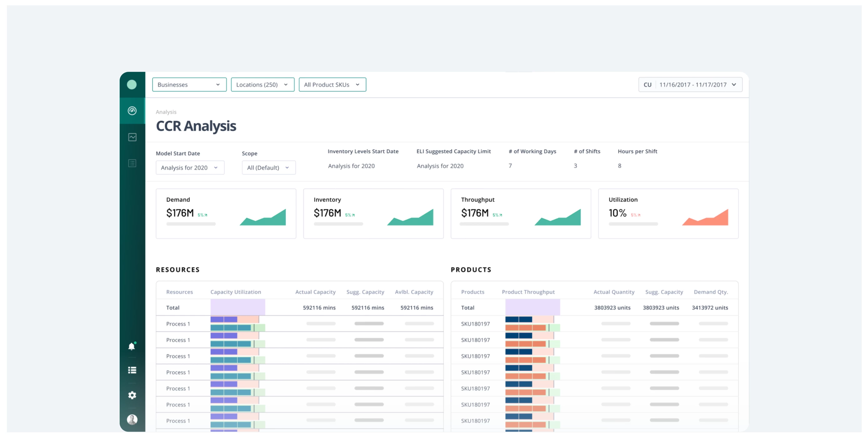The width and height of the screenshot is (868, 437).
Task: Open settings gear icon
Action: point(132,395)
